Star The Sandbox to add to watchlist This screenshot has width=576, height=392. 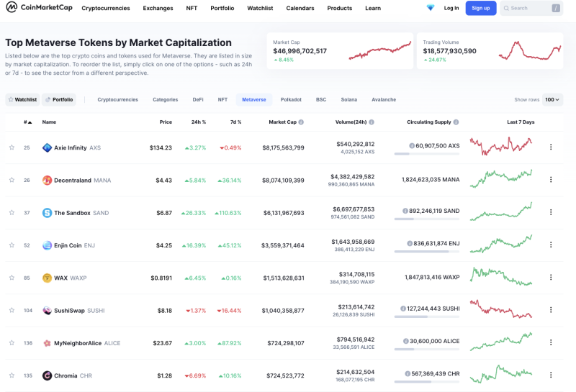click(x=12, y=212)
